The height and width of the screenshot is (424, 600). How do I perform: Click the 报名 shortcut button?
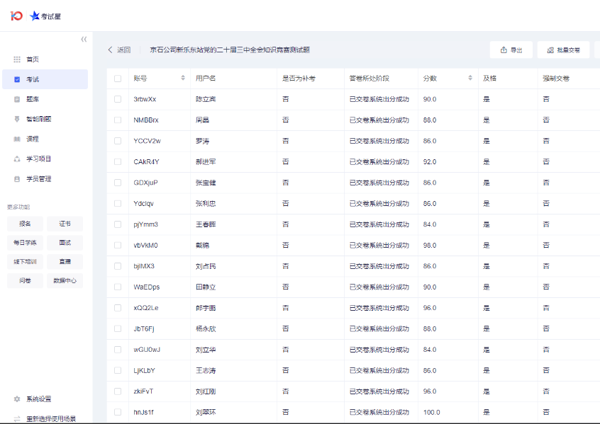pyautogui.click(x=25, y=223)
